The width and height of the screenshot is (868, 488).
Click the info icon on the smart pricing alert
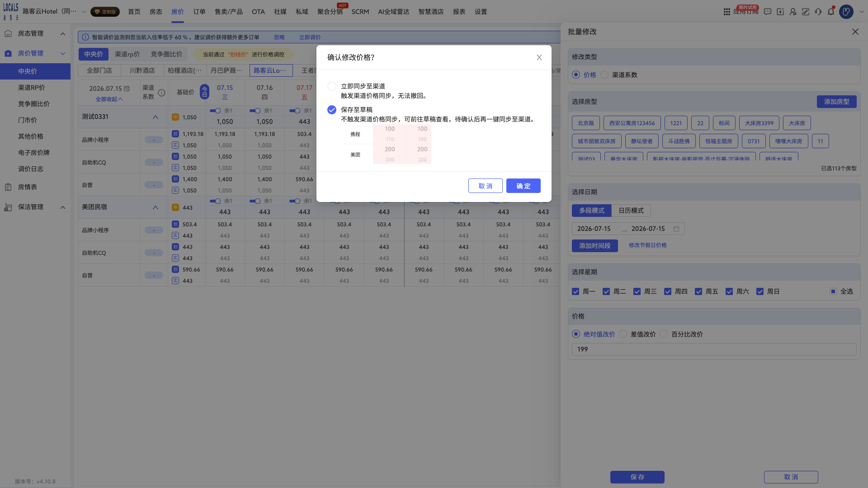tap(85, 37)
